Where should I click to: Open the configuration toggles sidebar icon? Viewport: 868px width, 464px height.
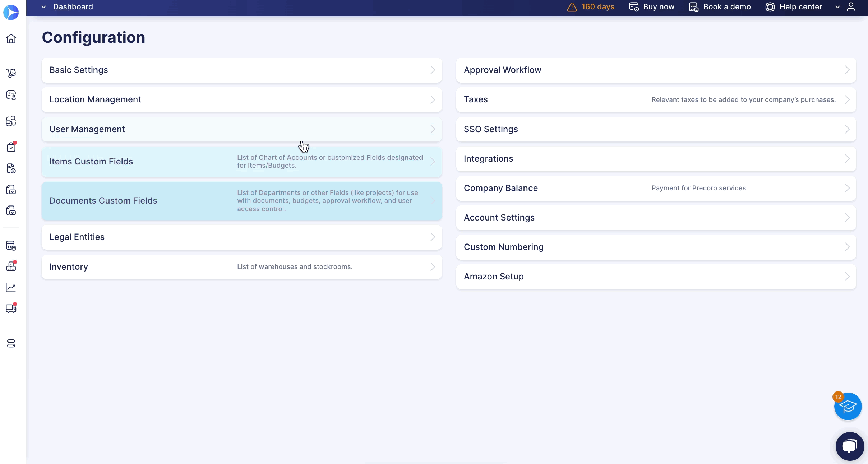pyautogui.click(x=11, y=344)
